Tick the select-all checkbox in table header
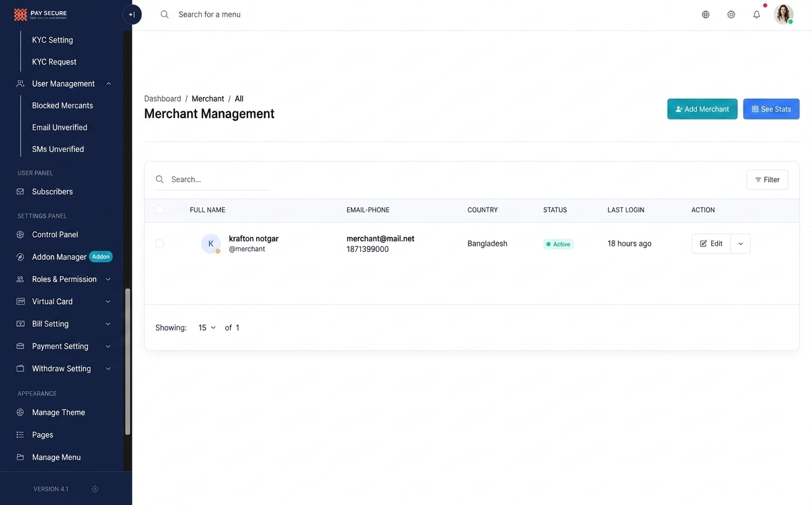 (160, 210)
